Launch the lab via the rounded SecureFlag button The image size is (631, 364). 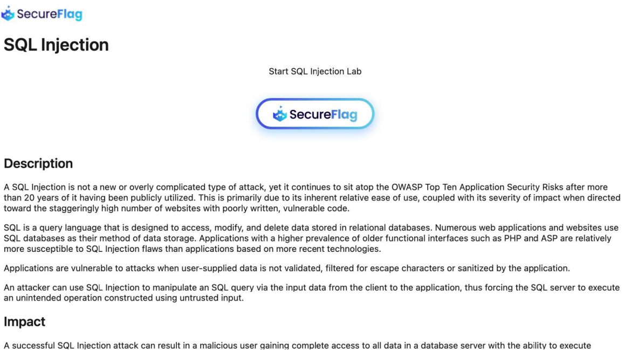[315, 114]
